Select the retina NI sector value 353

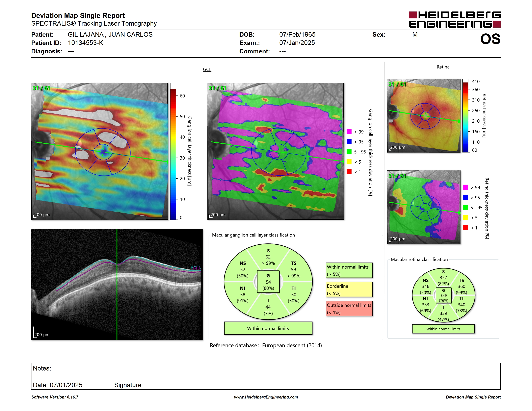(426, 305)
